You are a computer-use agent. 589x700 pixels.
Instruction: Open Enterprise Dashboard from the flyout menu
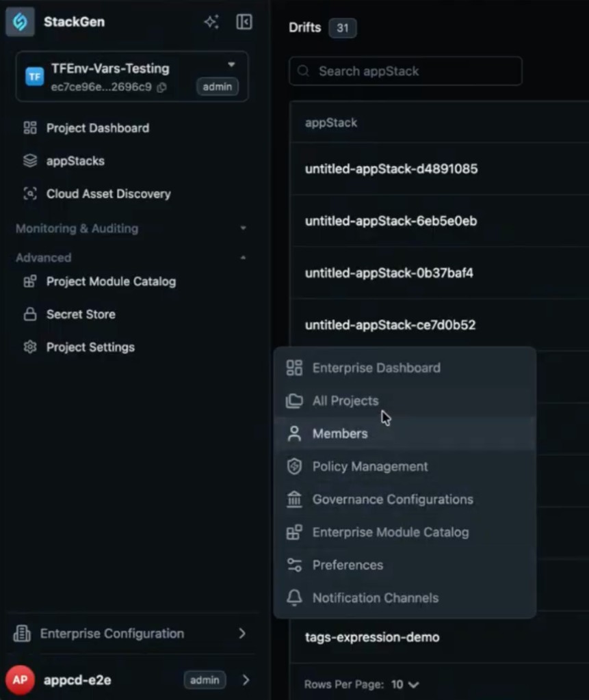coord(405,368)
